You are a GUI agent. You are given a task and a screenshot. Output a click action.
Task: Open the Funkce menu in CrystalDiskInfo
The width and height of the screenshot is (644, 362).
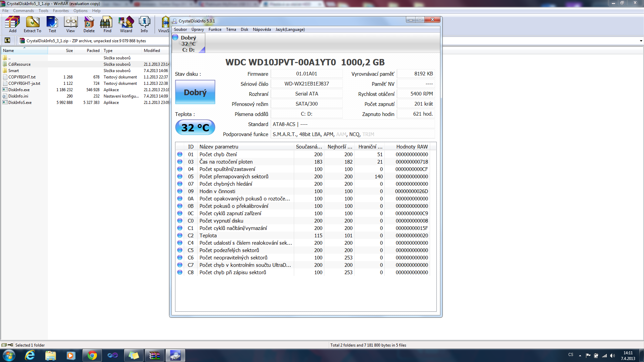215,29
